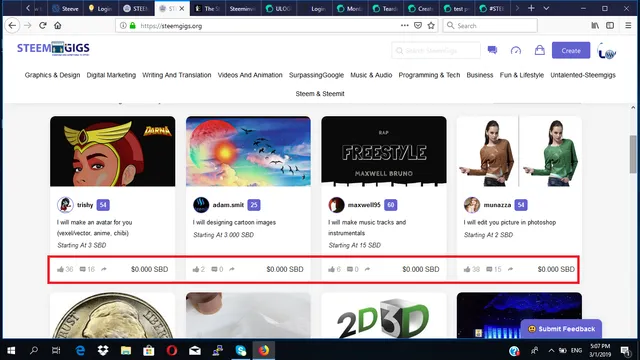Screen dimensions: 640x360
Task: Open Steem & Steemit category
Action: (320, 93)
